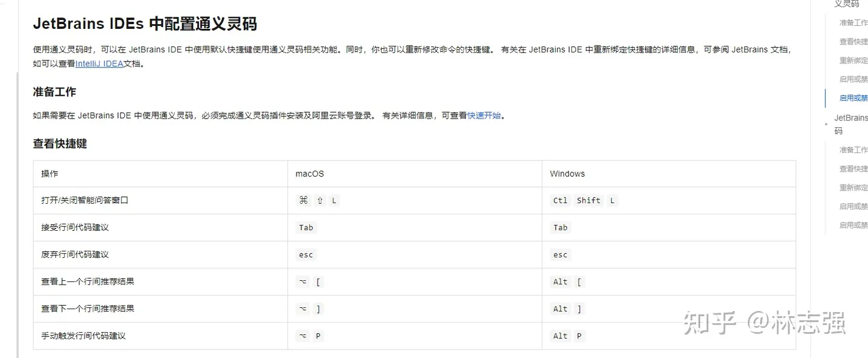Open the 快速开始 link
Image resolution: width=868 pixels, height=358 pixels.
[x=484, y=116]
